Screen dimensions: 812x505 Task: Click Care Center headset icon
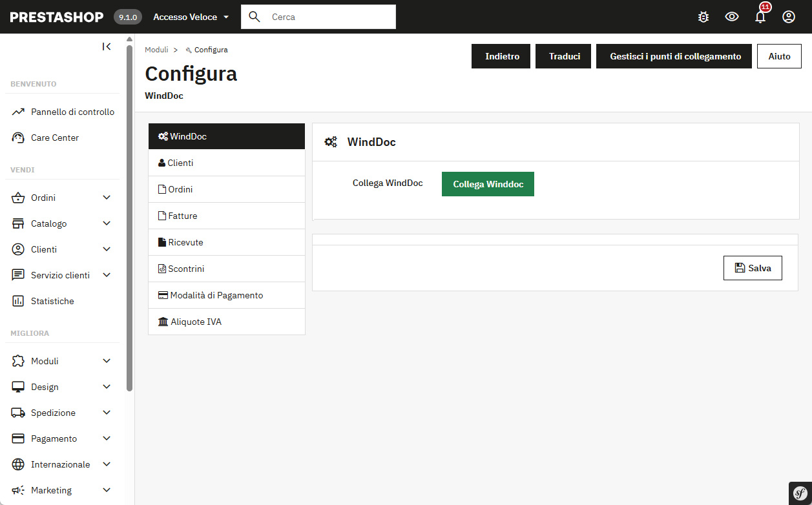(x=18, y=138)
